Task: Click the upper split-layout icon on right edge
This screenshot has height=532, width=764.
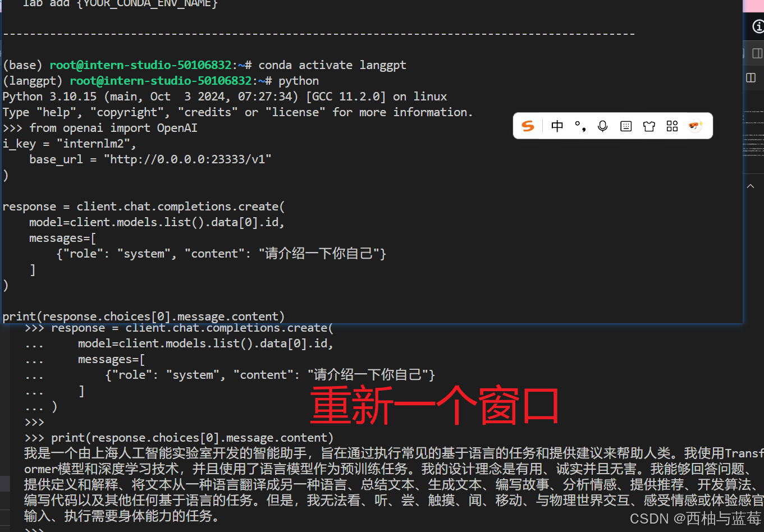Action: pyautogui.click(x=757, y=53)
